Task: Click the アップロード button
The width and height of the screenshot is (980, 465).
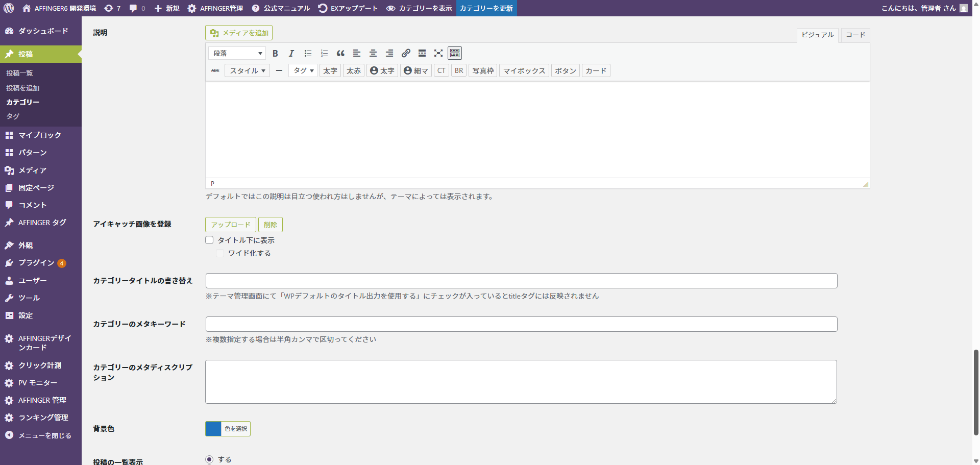Action: [231, 225]
